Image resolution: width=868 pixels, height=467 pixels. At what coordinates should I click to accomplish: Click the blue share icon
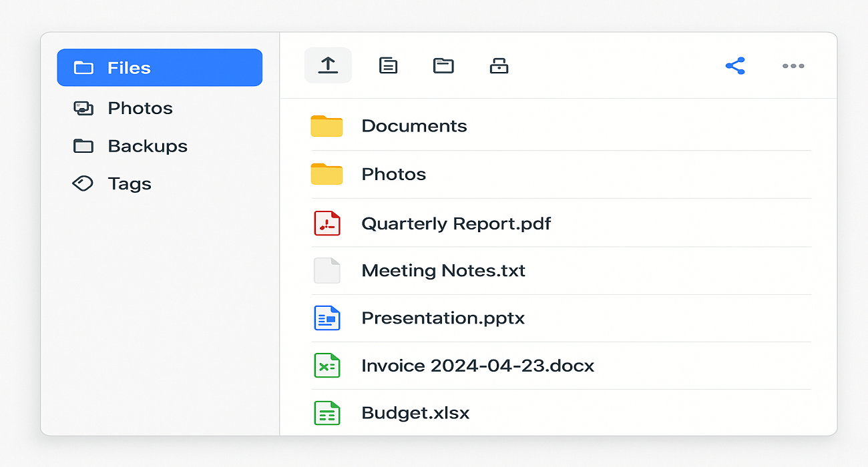click(735, 65)
